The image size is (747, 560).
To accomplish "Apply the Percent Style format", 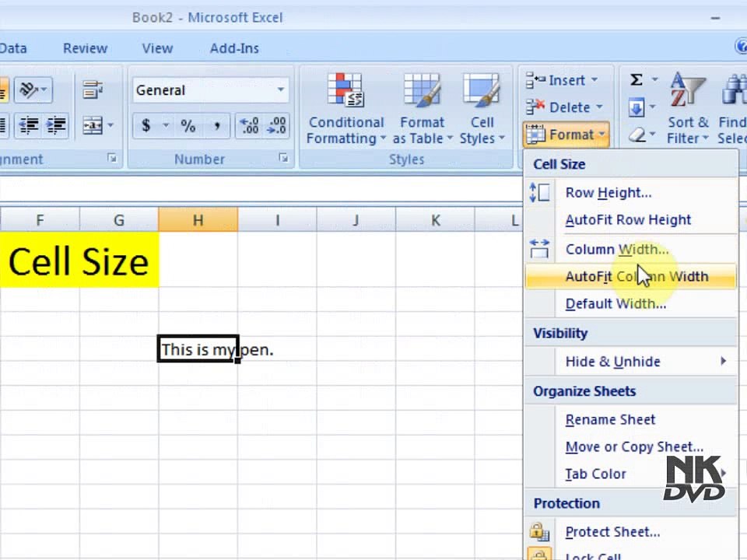I will 188,126.
